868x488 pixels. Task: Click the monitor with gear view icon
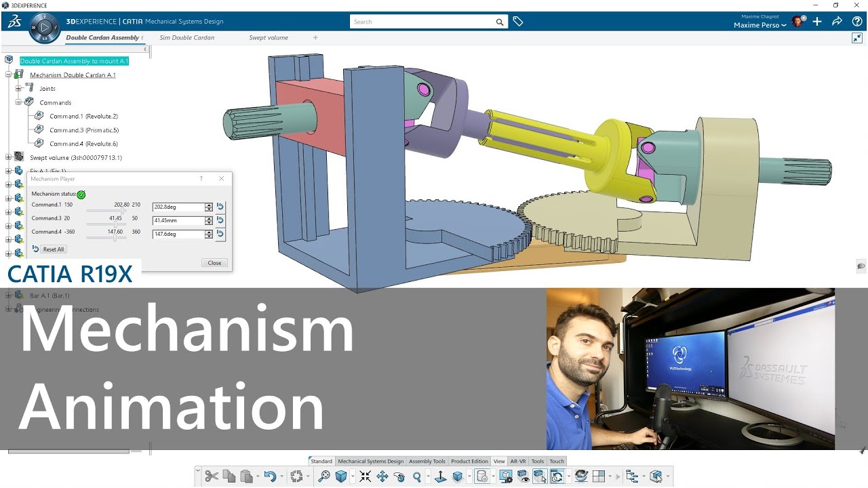point(506,476)
